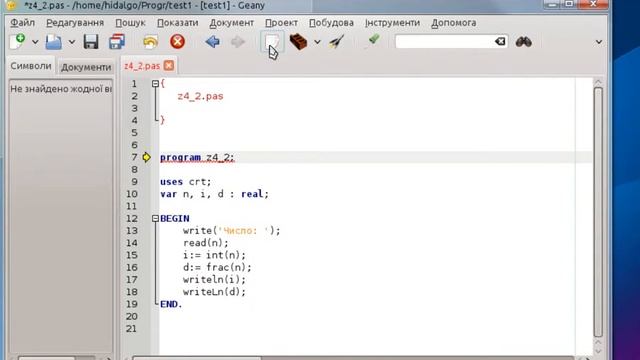Close the z4_2.pas tab with its X button

tap(169, 66)
